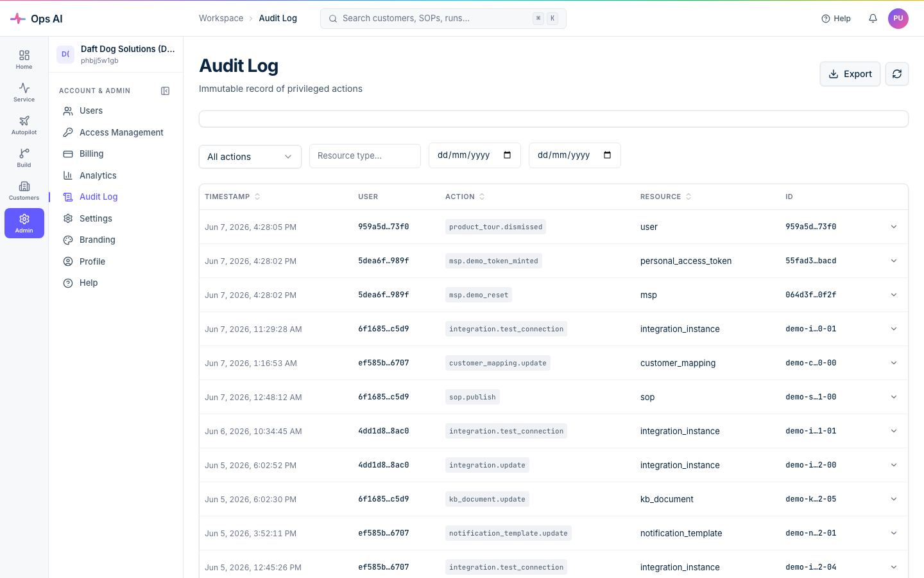The height and width of the screenshot is (578, 924).
Task: Open Users in admin menu
Action: pyautogui.click(x=116, y=111)
